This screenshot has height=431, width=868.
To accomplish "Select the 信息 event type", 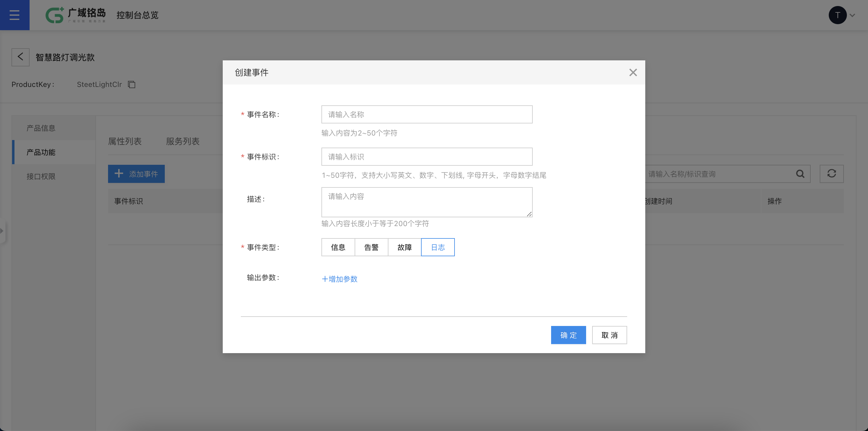I will coord(338,247).
